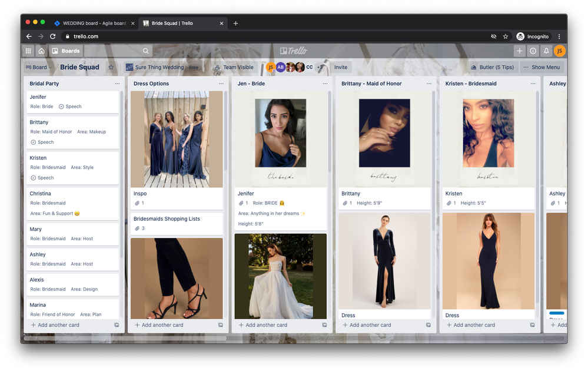Image resolution: width=588 pixels, height=371 pixels.
Task: Open the black heels photo card
Action: tap(177, 279)
